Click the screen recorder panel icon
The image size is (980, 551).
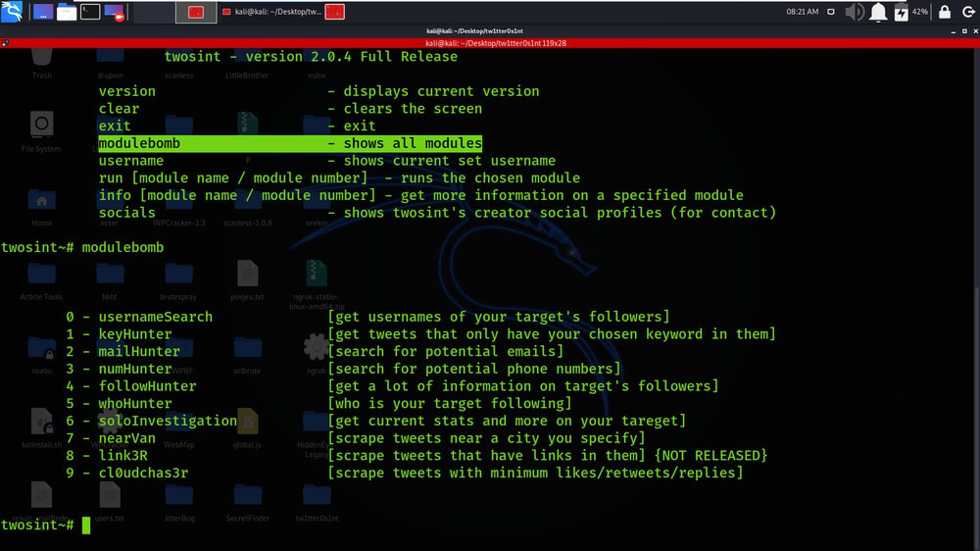point(115,11)
